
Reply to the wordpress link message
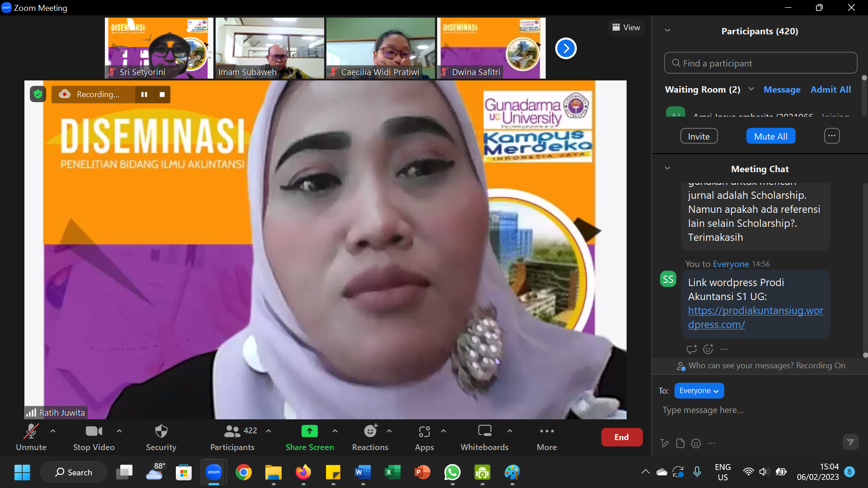[692, 349]
